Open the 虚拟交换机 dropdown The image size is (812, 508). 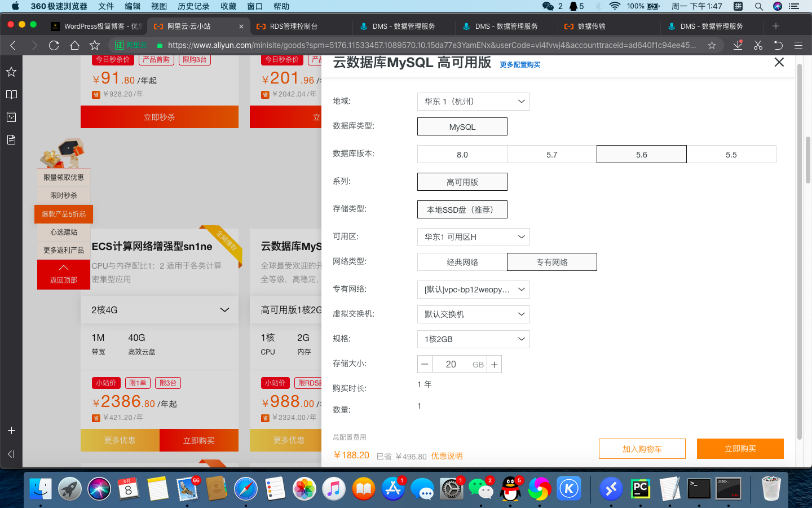(474, 314)
